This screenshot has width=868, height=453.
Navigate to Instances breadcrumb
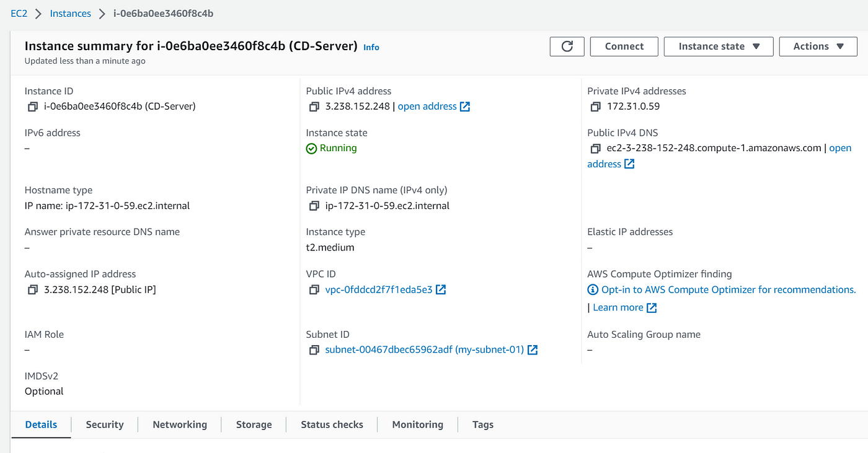[70, 13]
